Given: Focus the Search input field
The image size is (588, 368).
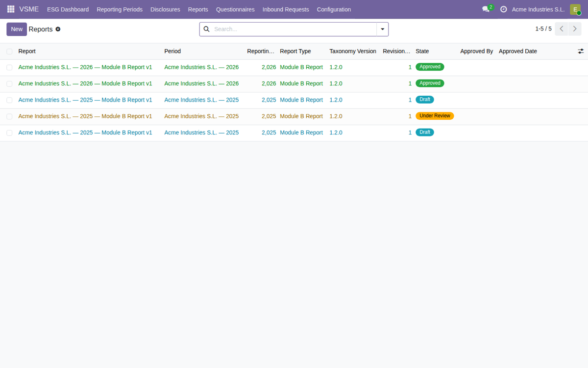Looking at the screenshot, I should coord(294,29).
